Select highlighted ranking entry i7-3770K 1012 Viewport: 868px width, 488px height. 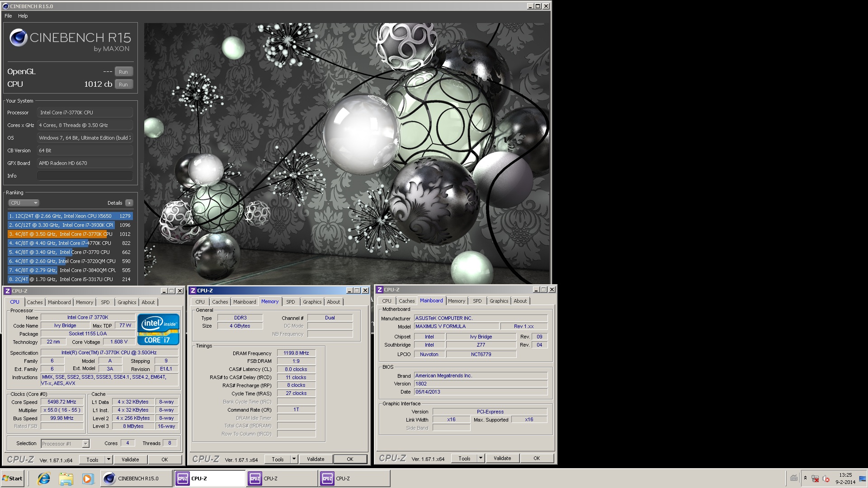[70, 234]
